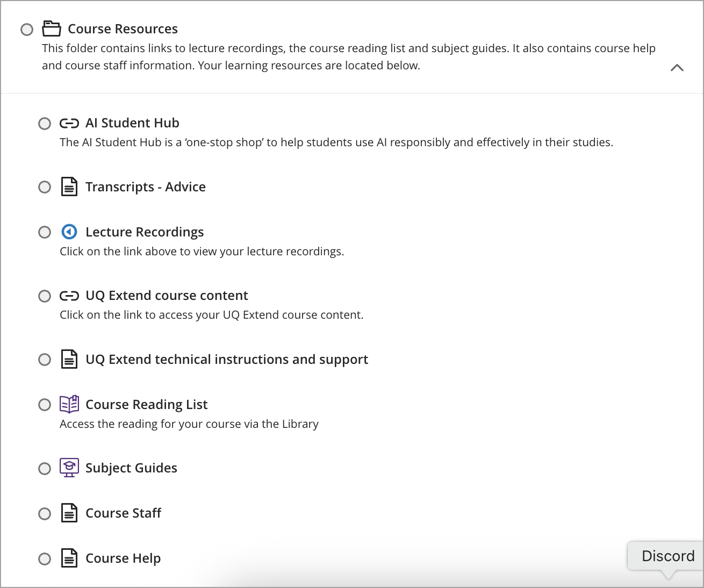Collapse the Course Resources folder with the chevron
704x588 pixels.
(x=677, y=68)
